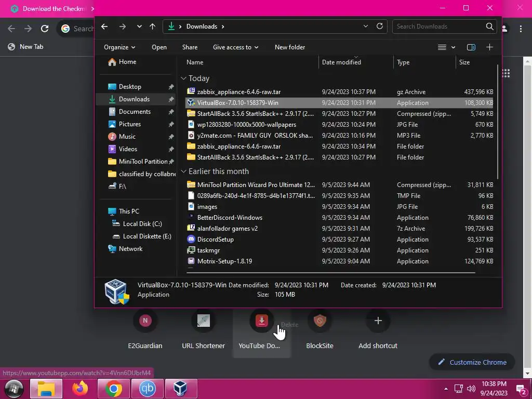
Task: Open the Organize menu
Action: pyautogui.click(x=119, y=47)
